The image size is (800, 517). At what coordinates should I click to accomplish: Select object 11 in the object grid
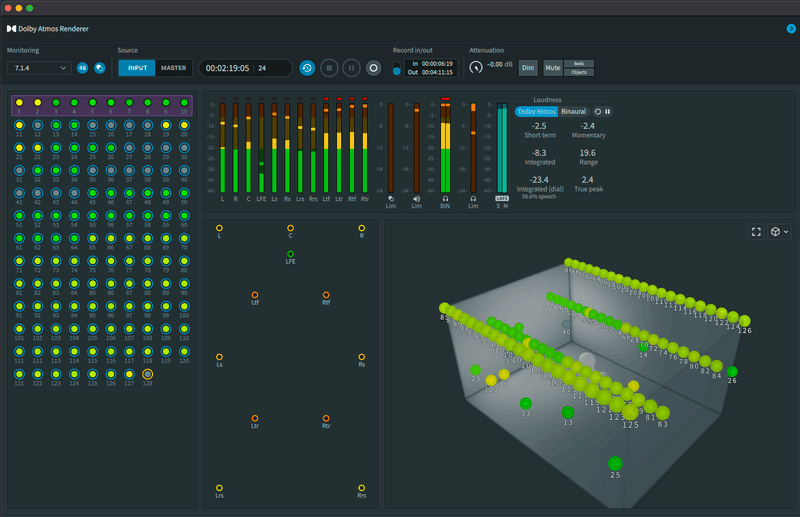click(19, 125)
